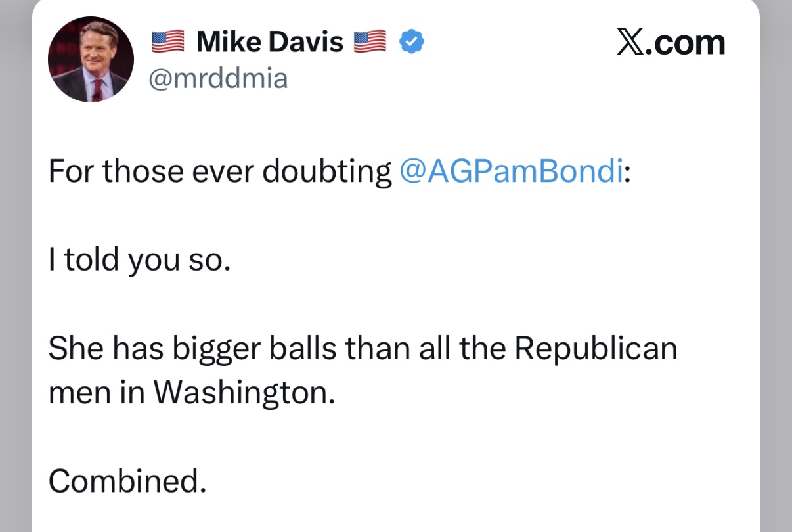Click the gray margin left of the card
Viewport: 792px width, 532px height.
click(15, 266)
